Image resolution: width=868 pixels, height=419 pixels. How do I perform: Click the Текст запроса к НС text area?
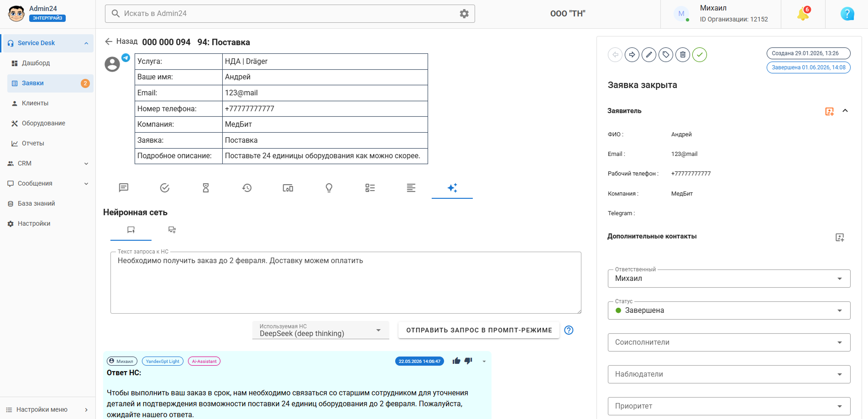pos(346,283)
